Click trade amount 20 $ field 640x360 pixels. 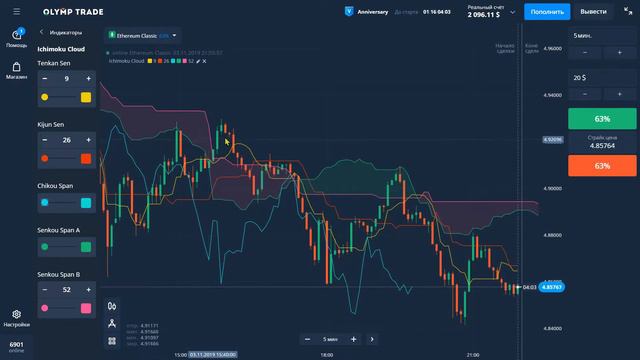[x=602, y=78]
